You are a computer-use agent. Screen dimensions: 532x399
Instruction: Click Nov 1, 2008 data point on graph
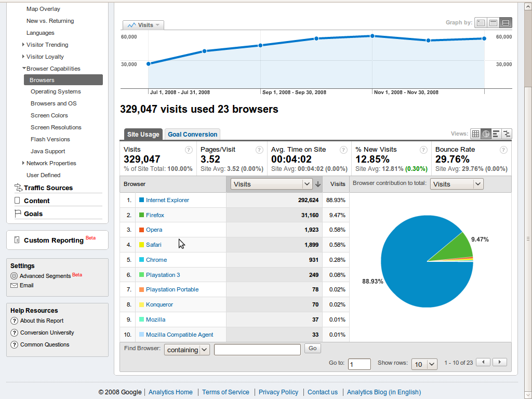372,36
